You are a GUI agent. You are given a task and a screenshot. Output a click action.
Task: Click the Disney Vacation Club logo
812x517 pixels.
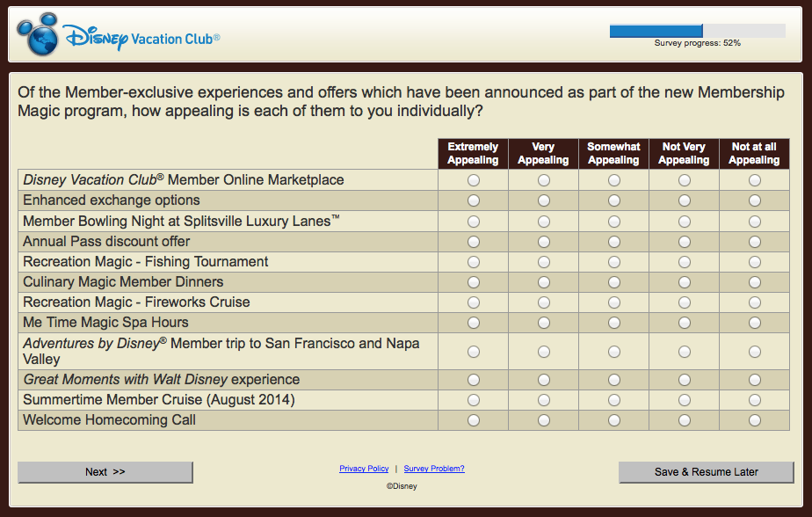[119, 34]
